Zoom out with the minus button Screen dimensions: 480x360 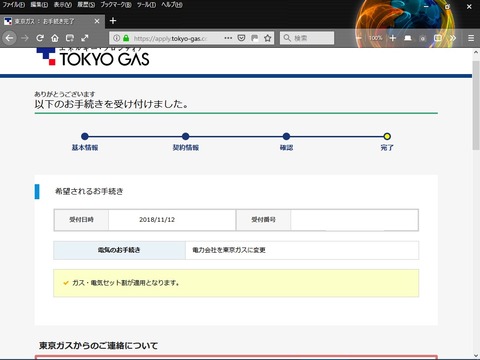(x=358, y=38)
